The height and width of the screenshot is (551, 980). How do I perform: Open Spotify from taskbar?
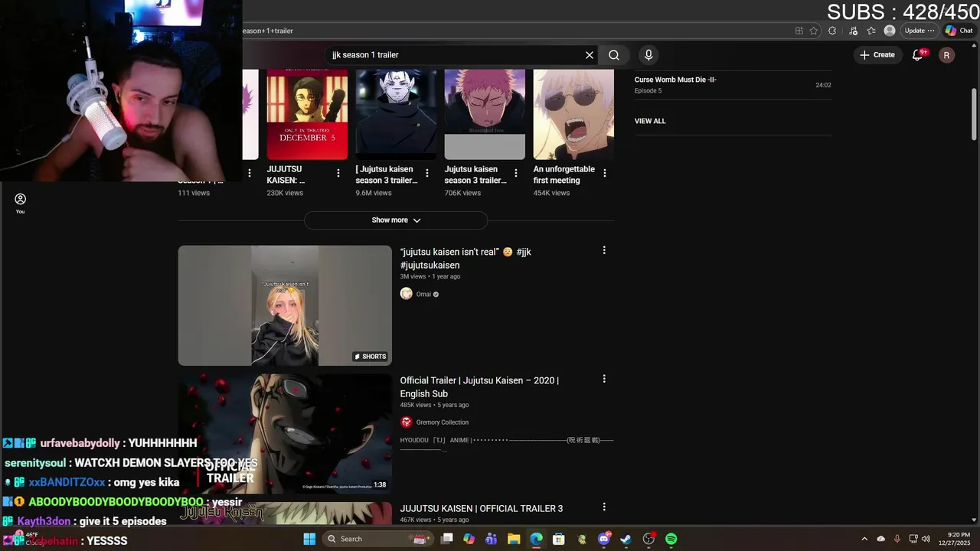[671, 539]
